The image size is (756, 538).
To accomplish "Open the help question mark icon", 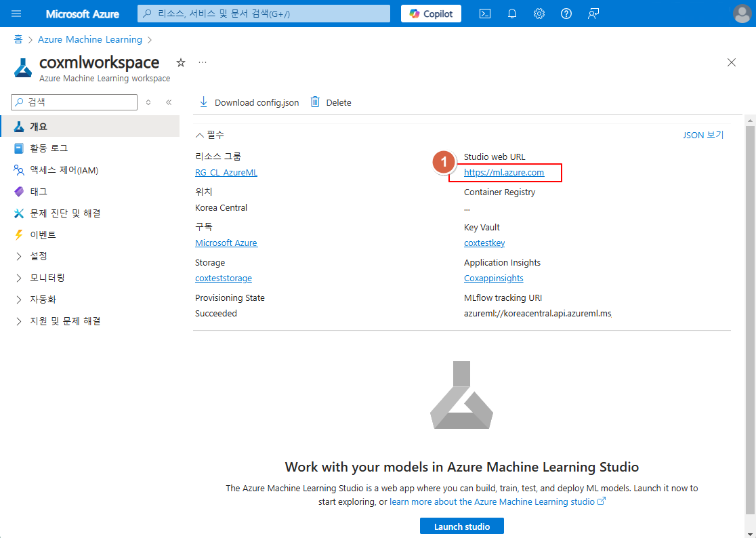I will point(566,14).
